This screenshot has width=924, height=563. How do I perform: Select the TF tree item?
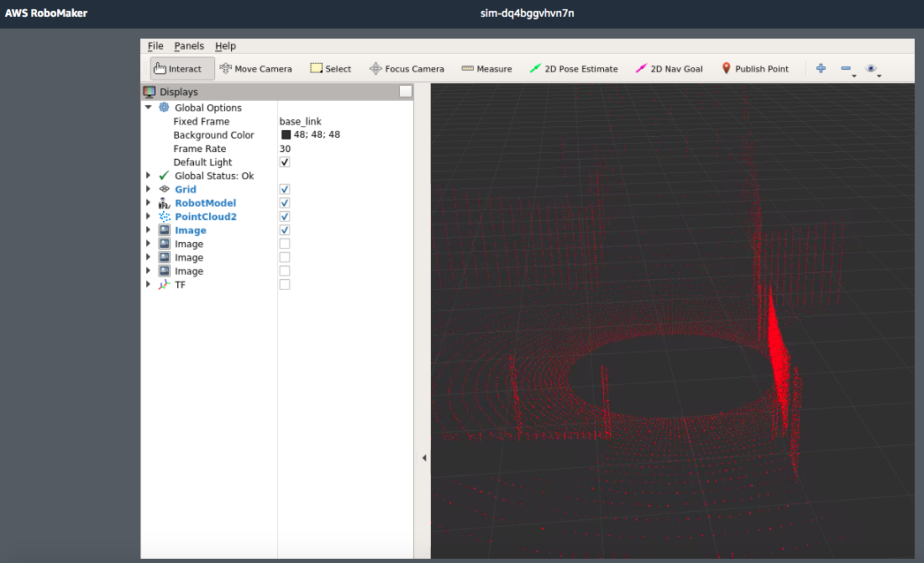181,285
